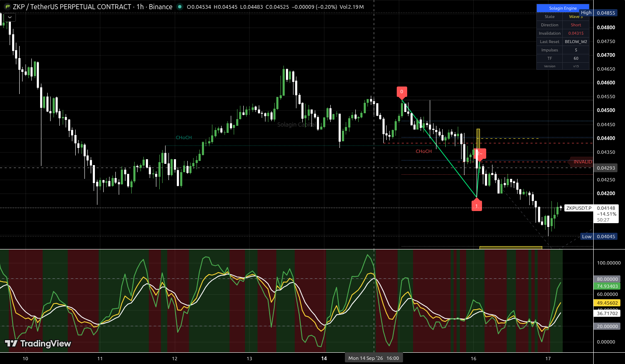Click the 20.00000 lower band label
This screenshot has height=364, width=625.
pos(607,326)
